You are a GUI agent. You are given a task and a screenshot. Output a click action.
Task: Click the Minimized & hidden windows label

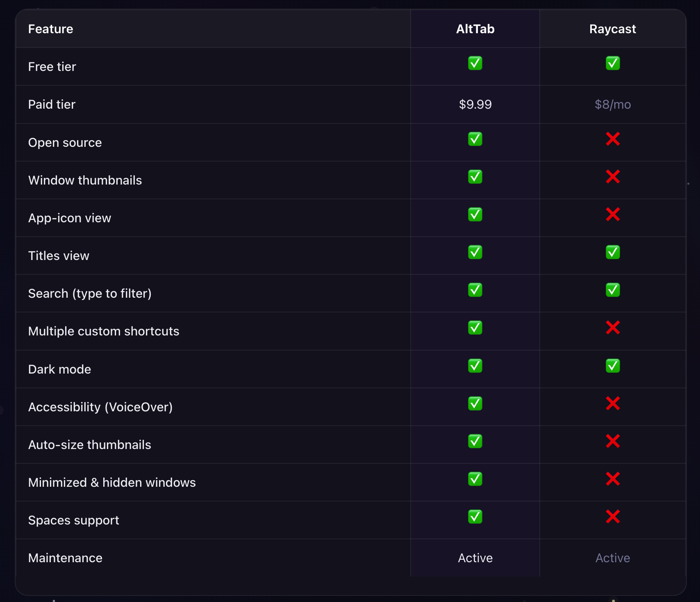pos(112,483)
